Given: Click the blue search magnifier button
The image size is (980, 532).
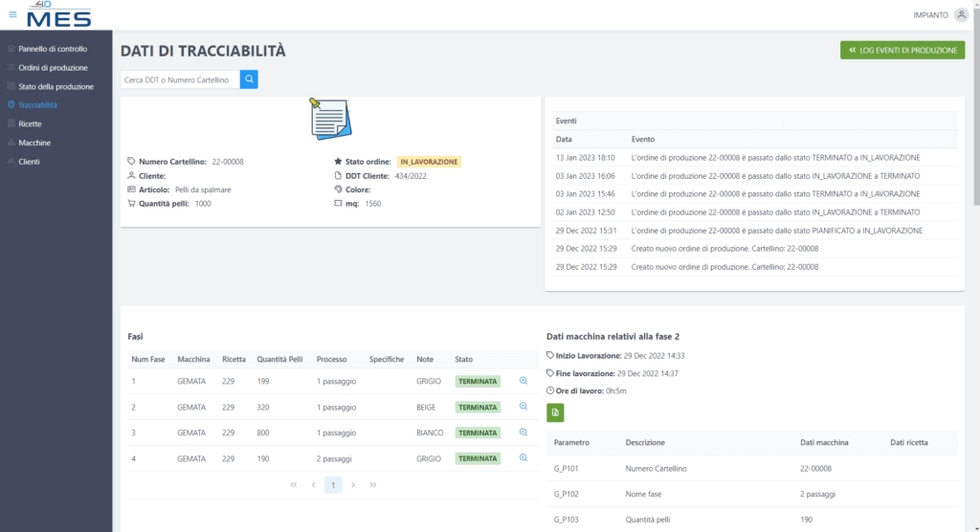Looking at the screenshot, I should (x=249, y=79).
